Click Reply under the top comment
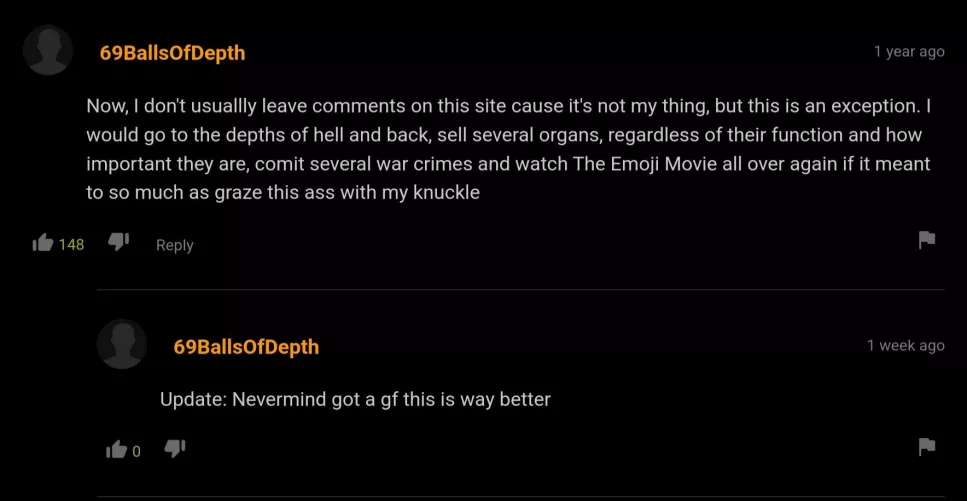This screenshot has width=967, height=501. (x=175, y=245)
